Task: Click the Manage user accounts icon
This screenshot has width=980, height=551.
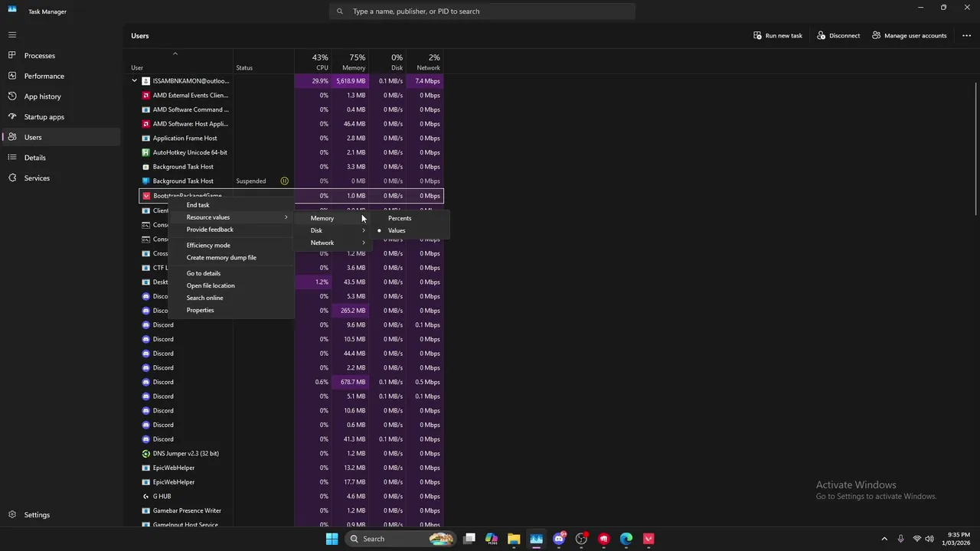Action: click(876, 35)
